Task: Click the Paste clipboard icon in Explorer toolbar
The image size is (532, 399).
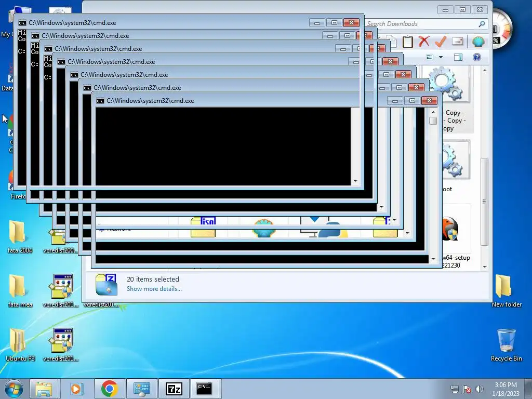Action: 407,42
